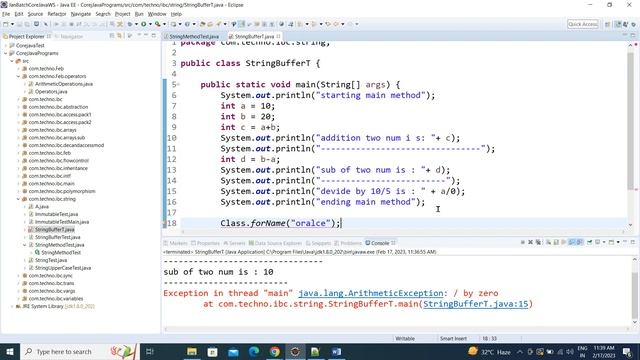Expand the CorejavaTest project node
Screen dimensions: 640x360
5,45
